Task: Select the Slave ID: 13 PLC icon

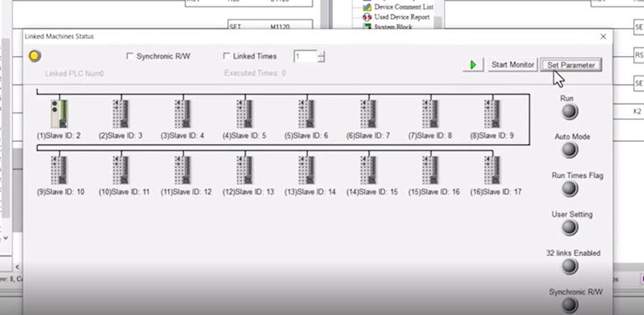Action: 245,170
